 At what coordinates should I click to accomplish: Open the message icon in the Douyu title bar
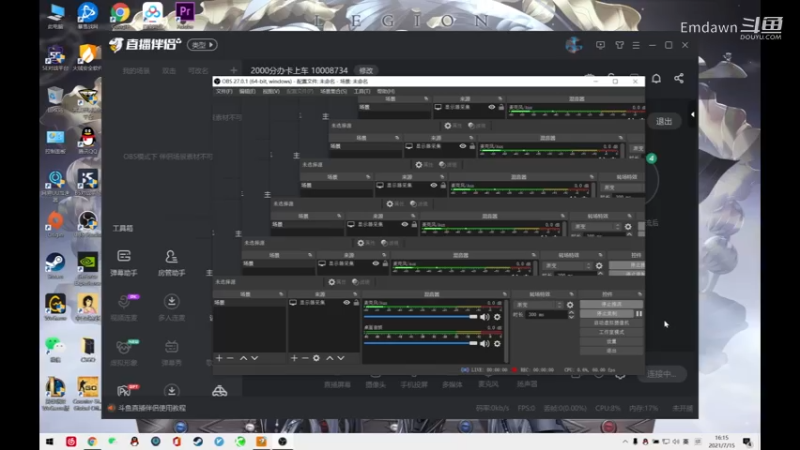(x=601, y=45)
